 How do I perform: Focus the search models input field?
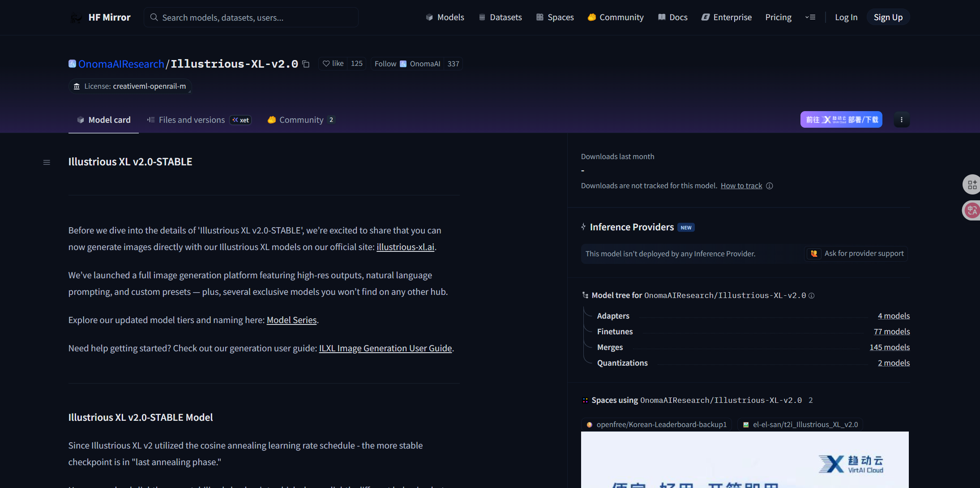point(251,17)
